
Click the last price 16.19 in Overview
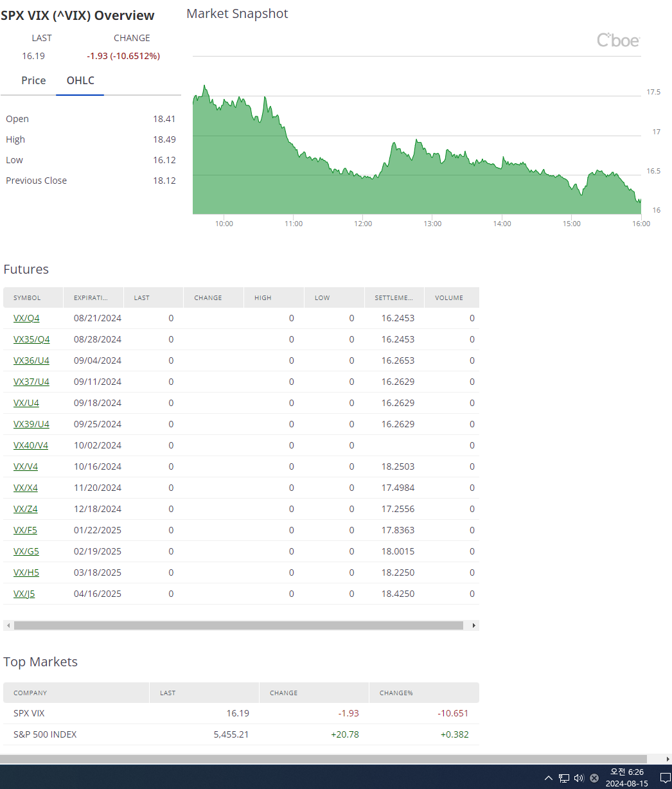point(33,56)
